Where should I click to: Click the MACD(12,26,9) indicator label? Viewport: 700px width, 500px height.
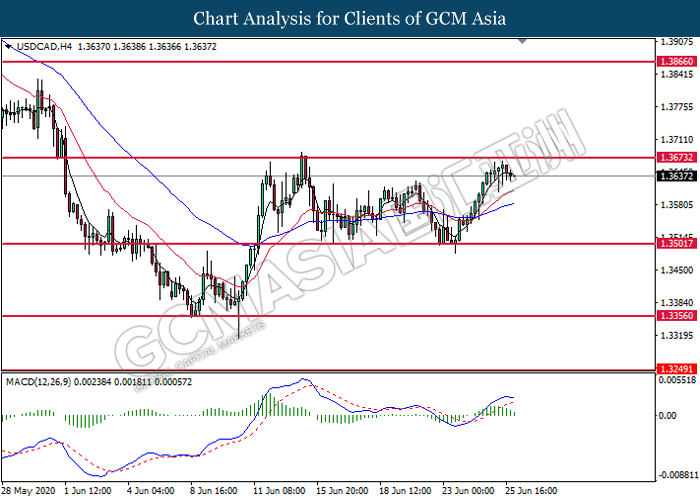click(38, 382)
